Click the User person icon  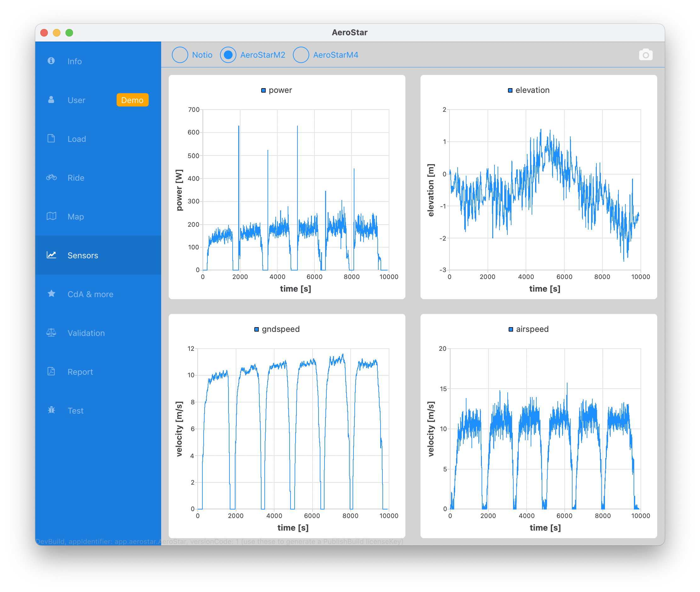coord(51,100)
